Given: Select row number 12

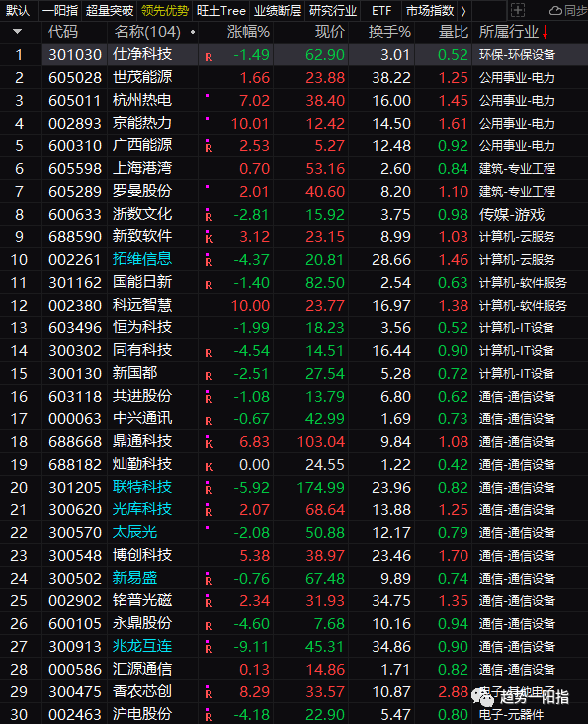Looking at the screenshot, I should tap(19, 306).
